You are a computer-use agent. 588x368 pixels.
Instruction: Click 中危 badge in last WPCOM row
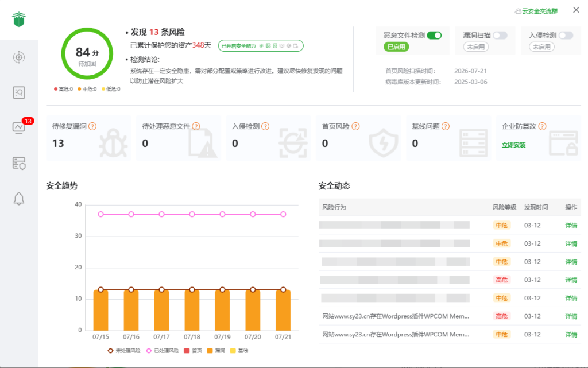[502, 334]
